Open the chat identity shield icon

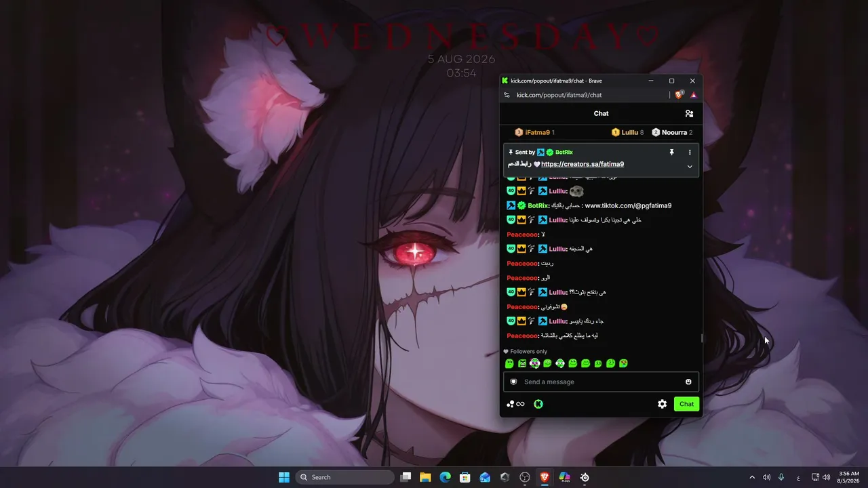point(513,382)
